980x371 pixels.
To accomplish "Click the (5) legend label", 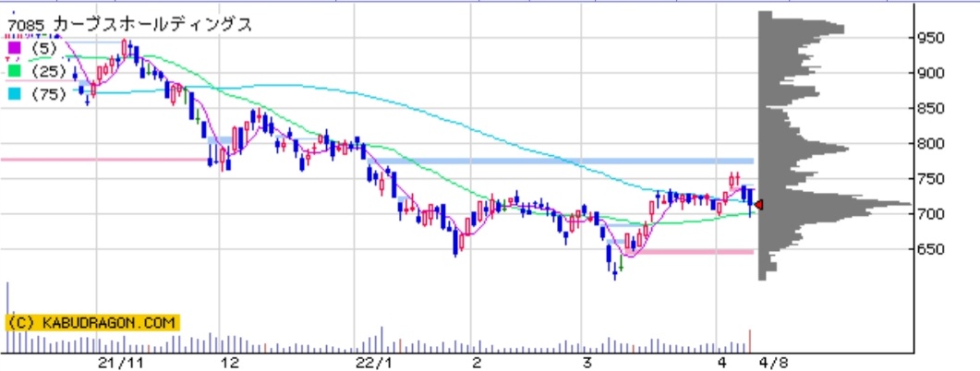I will tap(44, 48).
